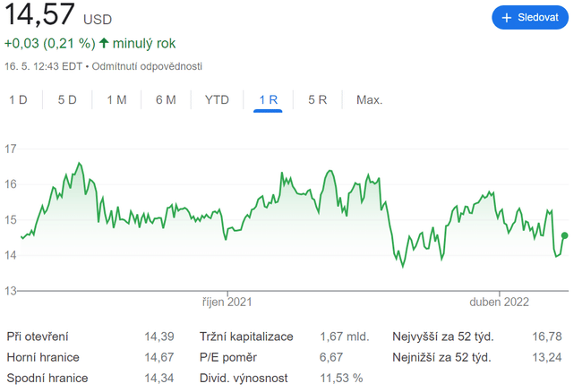Open the Odmítnutí odpovědnosti disclaimer link
This screenshot has width=582, height=392.
point(150,66)
